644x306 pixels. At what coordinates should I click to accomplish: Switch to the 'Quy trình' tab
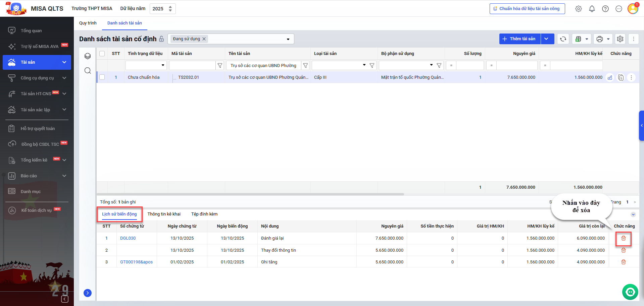(88, 23)
